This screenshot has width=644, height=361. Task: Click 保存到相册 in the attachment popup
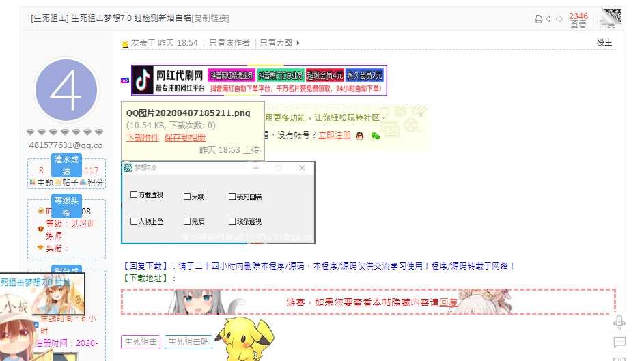coord(185,137)
